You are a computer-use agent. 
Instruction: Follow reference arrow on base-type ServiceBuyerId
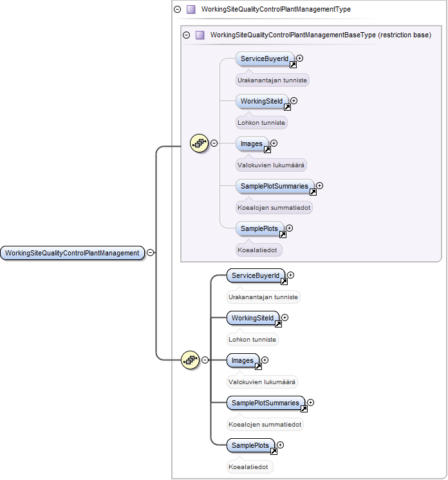(x=293, y=64)
